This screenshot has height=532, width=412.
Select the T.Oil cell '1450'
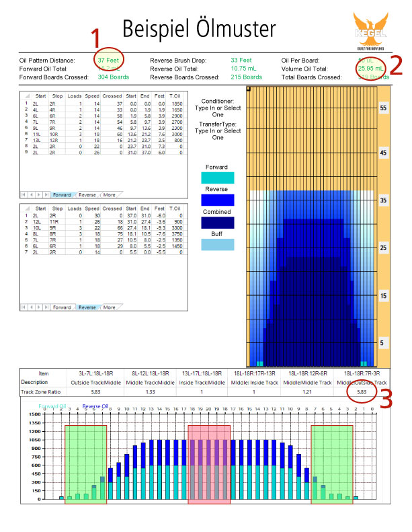click(177, 246)
